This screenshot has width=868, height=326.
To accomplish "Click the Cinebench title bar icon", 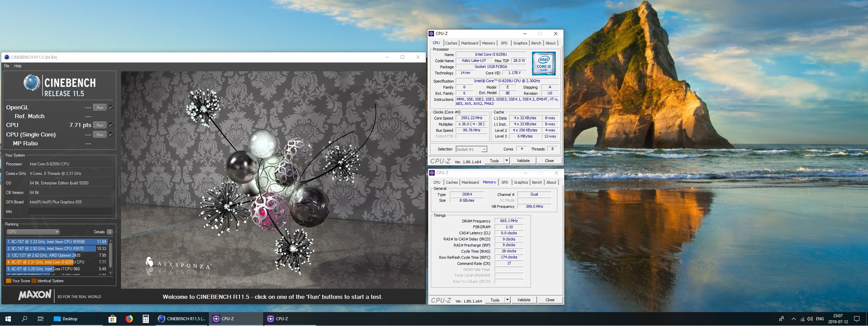I will 6,57.
